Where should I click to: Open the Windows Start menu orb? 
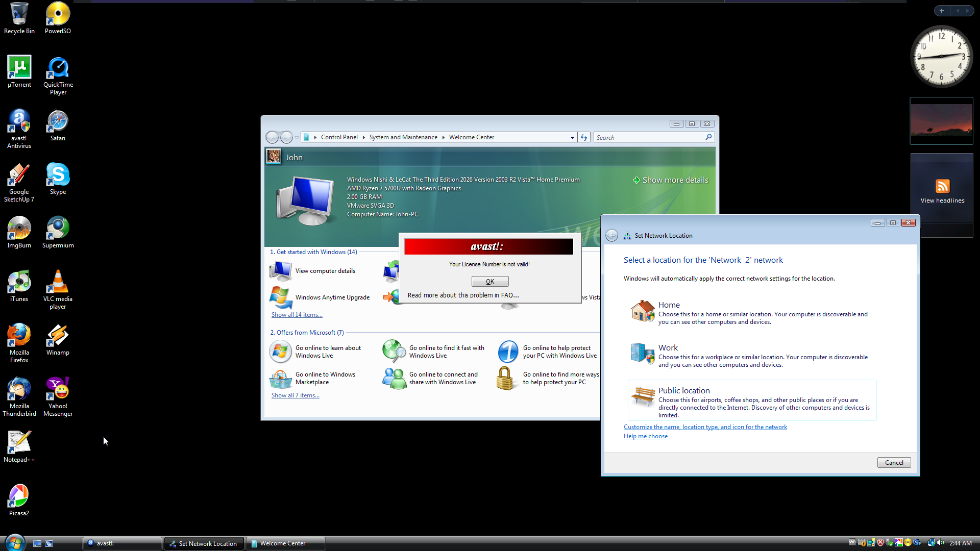point(14,542)
